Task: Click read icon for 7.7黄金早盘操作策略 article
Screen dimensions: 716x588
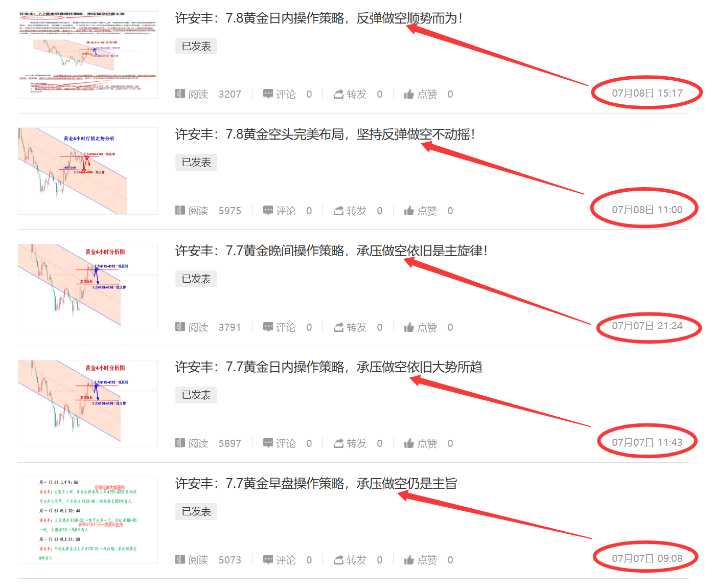Action: [x=180, y=559]
